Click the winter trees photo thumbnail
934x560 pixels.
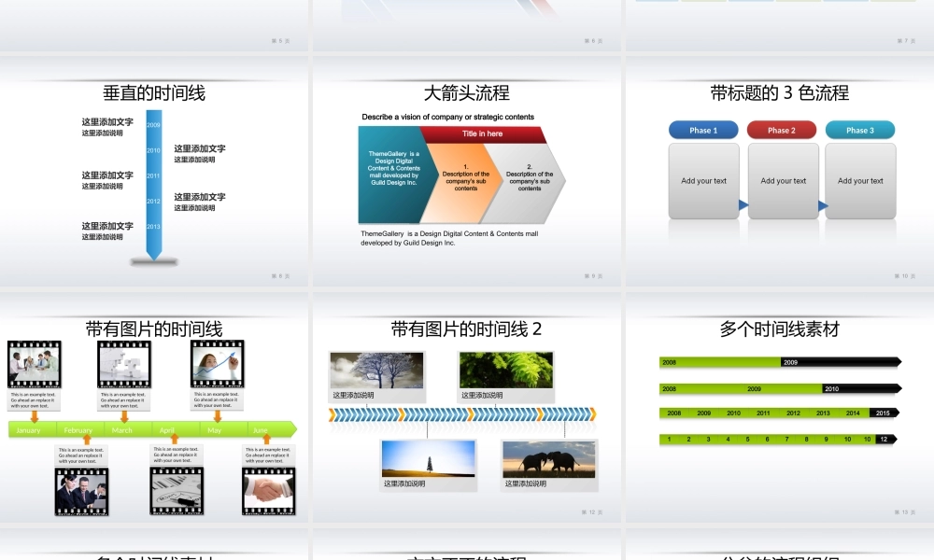click(377, 369)
